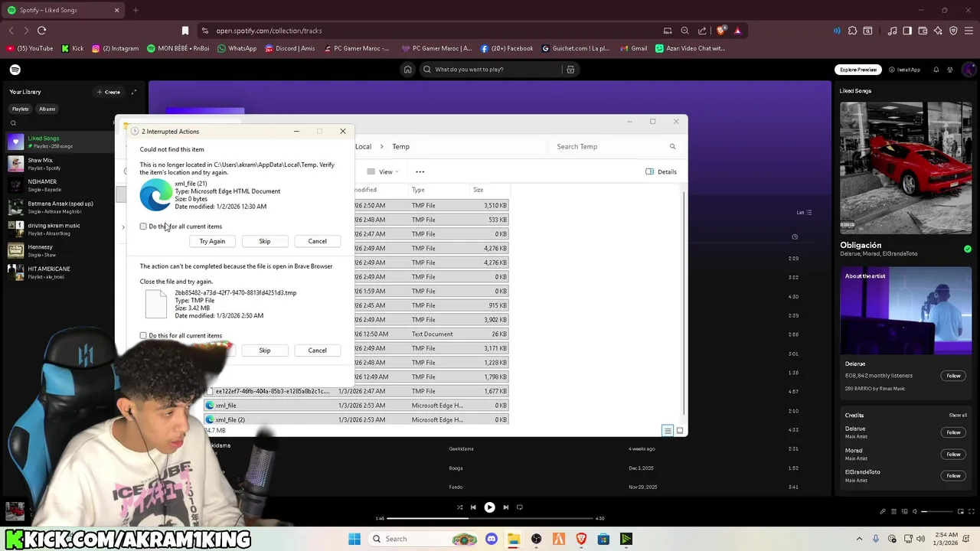Click Local in the Explorer breadcrumb
Screen dimensions: 980x551
(x=363, y=147)
